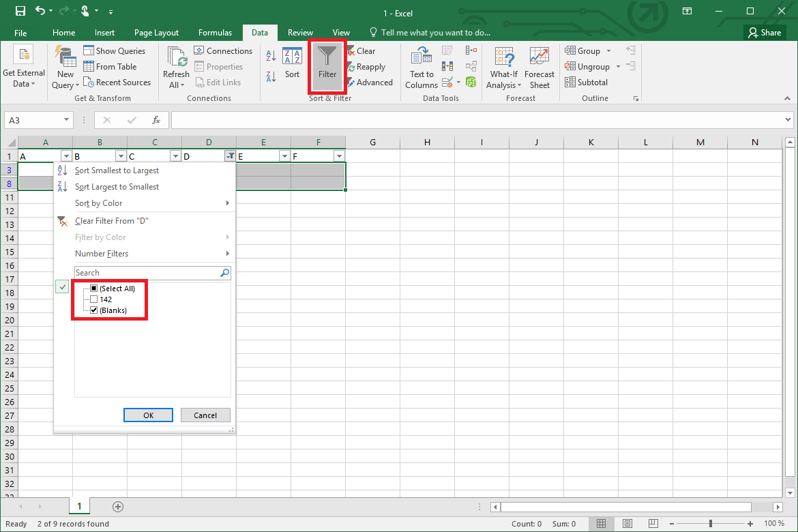Switch to the Formulas tab
798x532 pixels.
point(215,32)
